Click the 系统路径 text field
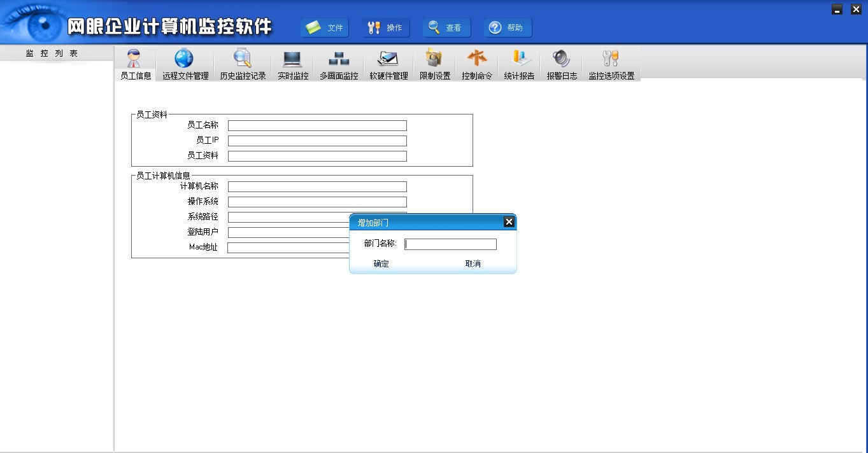Image resolution: width=868 pixels, height=453 pixels. pyautogui.click(x=288, y=217)
